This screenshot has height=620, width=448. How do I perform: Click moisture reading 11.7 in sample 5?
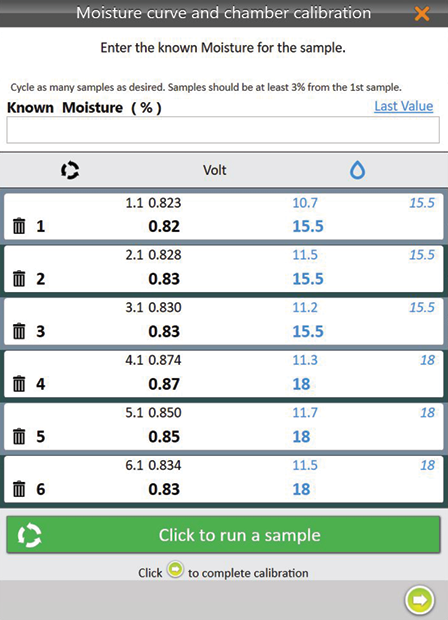tap(305, 412)
